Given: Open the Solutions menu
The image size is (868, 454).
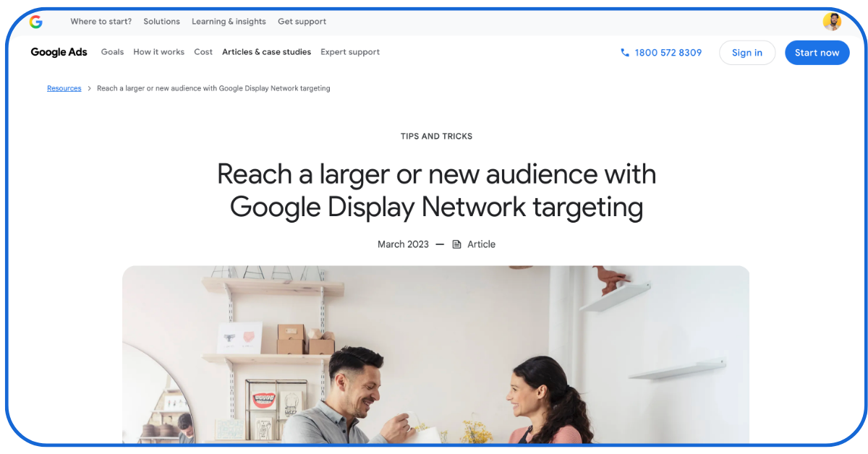Looking at the screenshot, I should point(162,22).
